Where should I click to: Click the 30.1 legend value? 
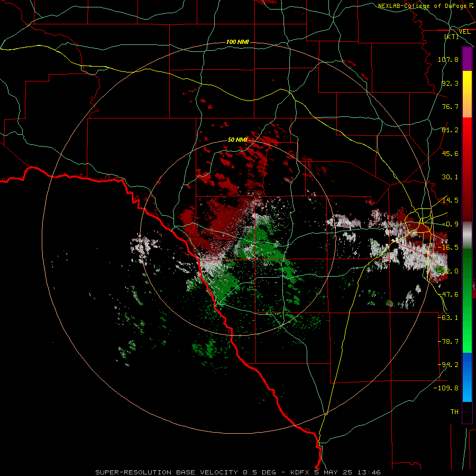450,177
